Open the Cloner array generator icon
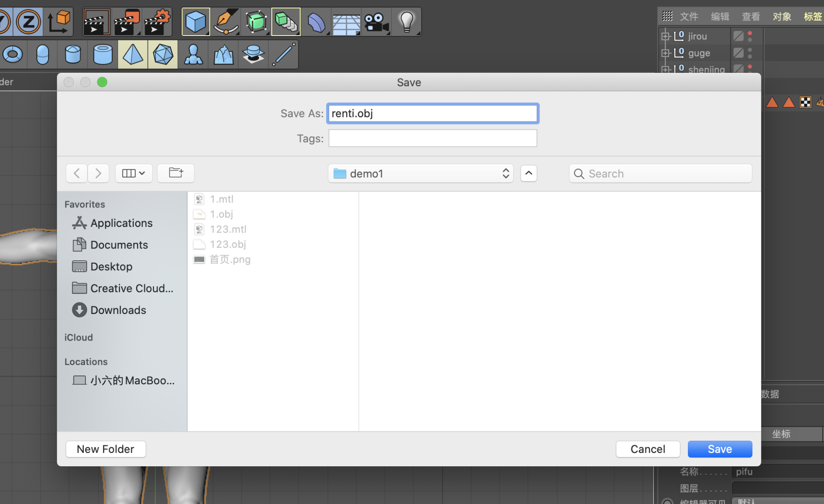The height and width of the screenshot is (504, 824). pyautogui.click(x=286, y=21)
